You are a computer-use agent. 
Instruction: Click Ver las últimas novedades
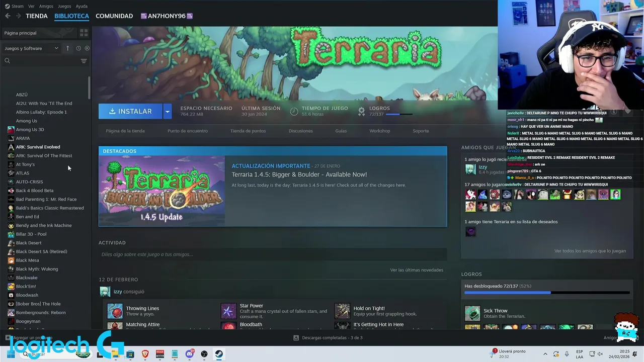point(417,270)
